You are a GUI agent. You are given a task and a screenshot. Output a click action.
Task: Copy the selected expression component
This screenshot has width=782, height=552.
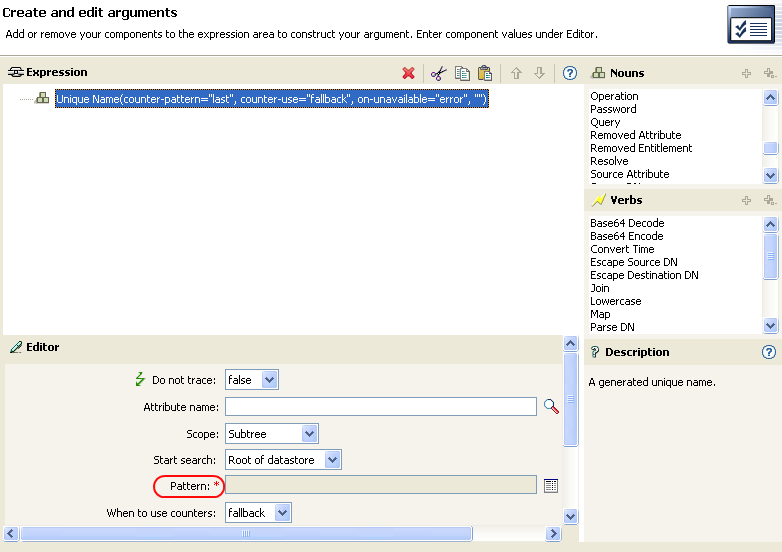[x=462, y=73]
